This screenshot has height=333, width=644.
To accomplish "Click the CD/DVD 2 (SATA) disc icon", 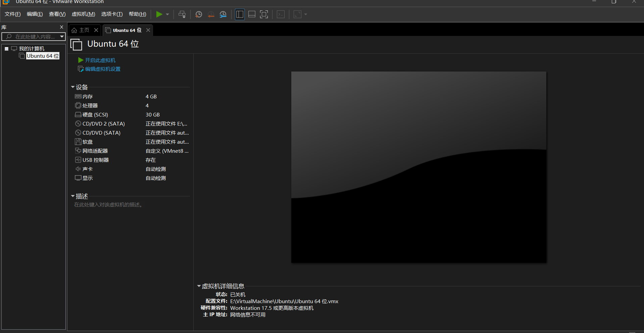I will (78, 124).
